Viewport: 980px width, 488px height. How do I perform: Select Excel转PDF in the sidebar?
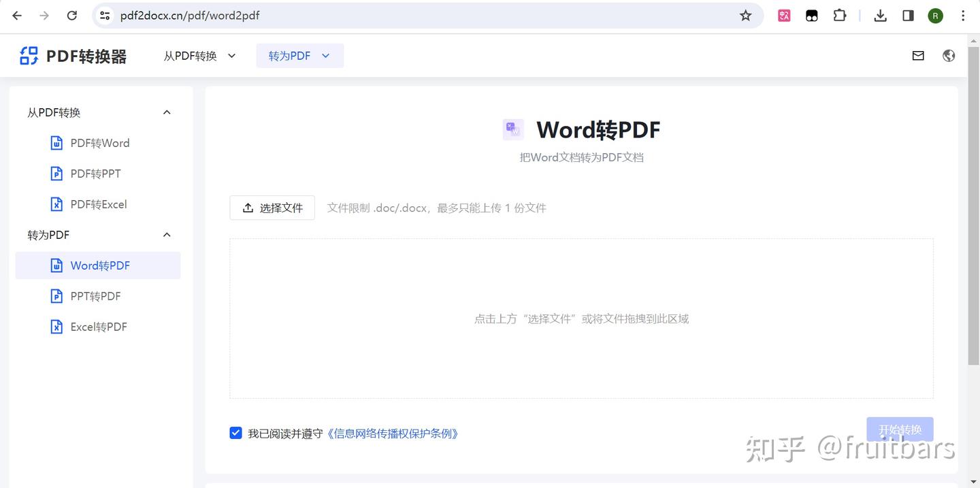(x=98, y=327)
